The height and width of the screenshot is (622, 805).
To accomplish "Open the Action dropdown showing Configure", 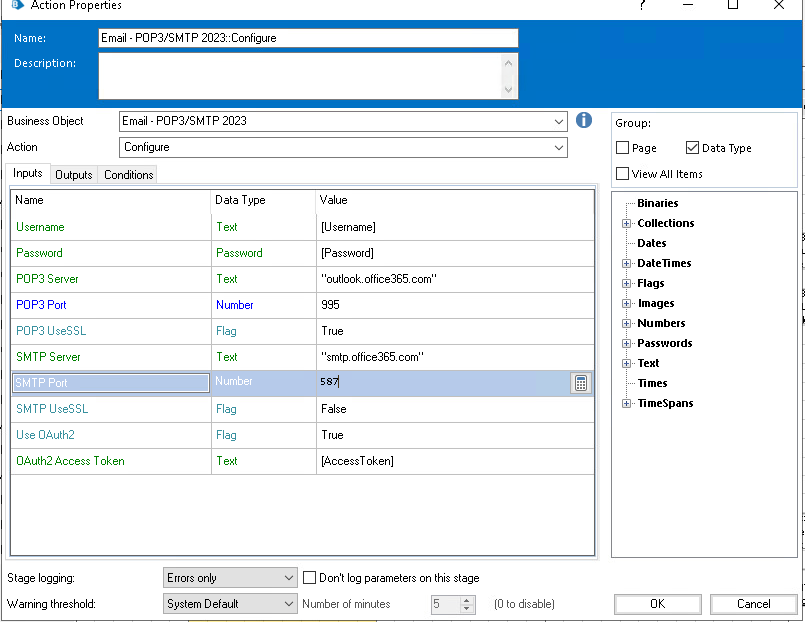I will coord(558,147).
